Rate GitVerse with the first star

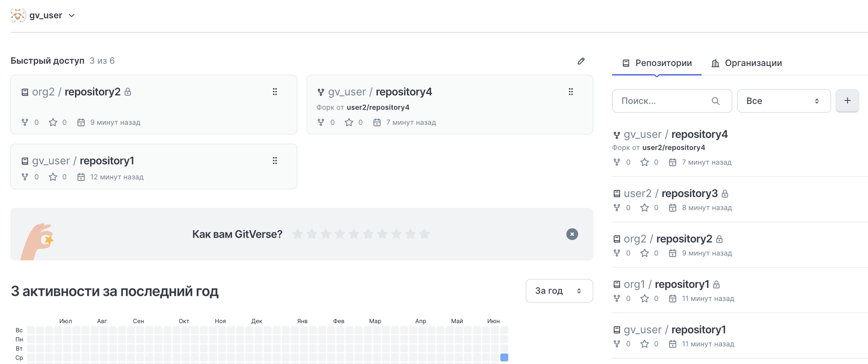[298, 234]
